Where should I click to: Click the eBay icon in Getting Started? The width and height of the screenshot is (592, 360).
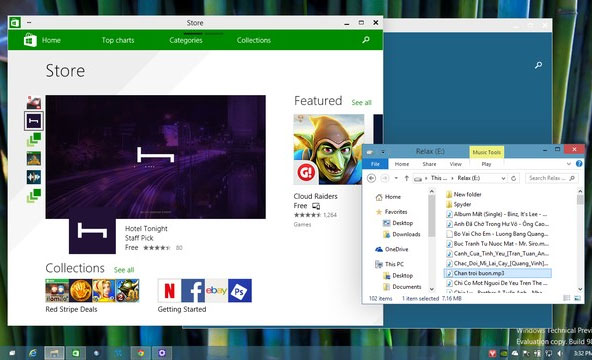(x=216, y=291)
